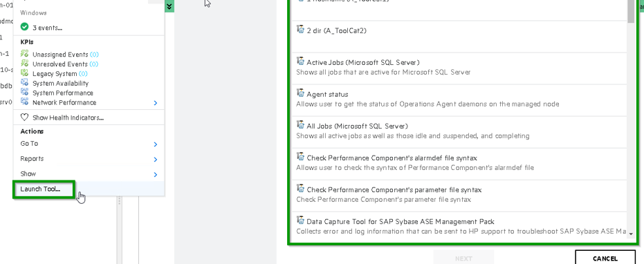Viewport: 644px width, 264px height.
Task: Click the CANCEL button
Action: 605,258
